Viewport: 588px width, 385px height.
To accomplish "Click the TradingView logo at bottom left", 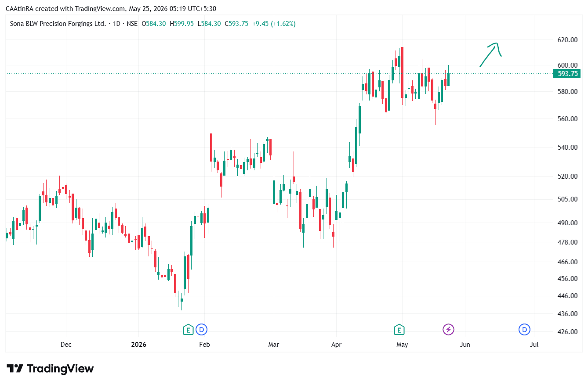I will (50, 368).
